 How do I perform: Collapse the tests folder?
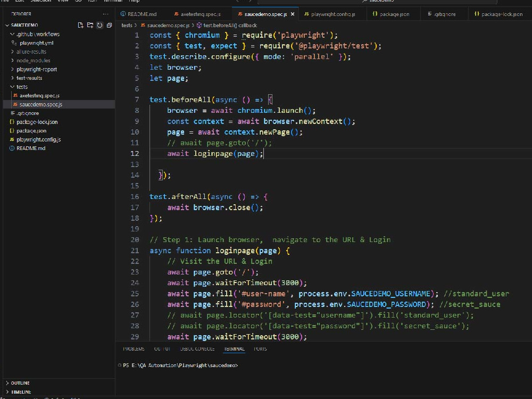(x=12, y=87)
